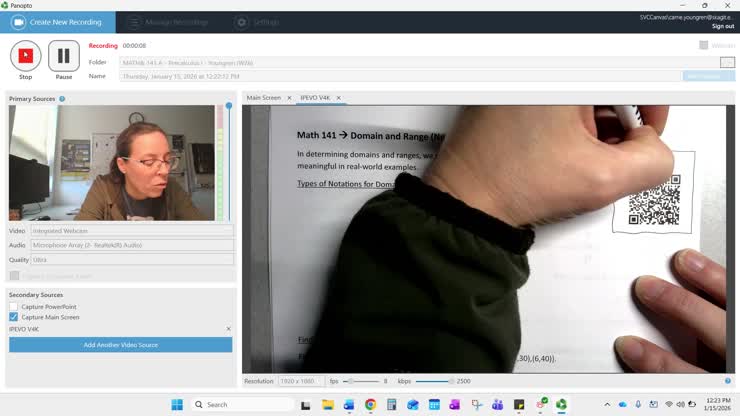This screenshot has width=740, height=416.
Task: Show hidden system tray icons
Action: coord(607,405)
